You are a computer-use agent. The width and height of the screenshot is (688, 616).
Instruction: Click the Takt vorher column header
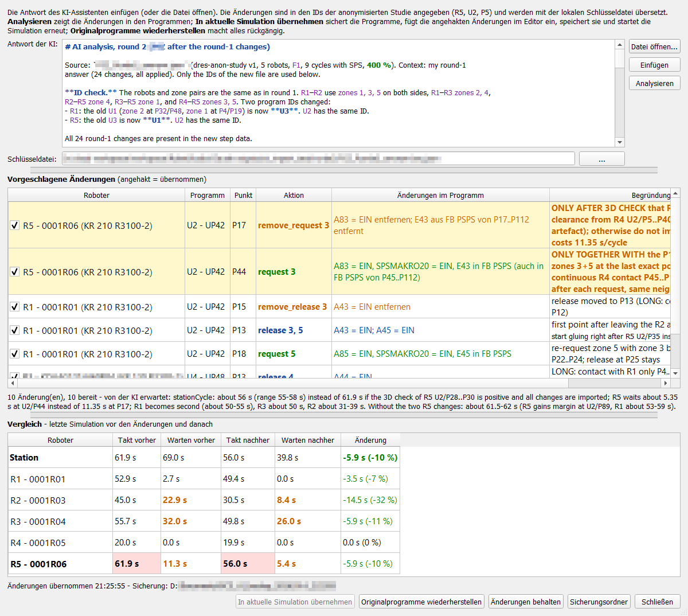[136, 440]
